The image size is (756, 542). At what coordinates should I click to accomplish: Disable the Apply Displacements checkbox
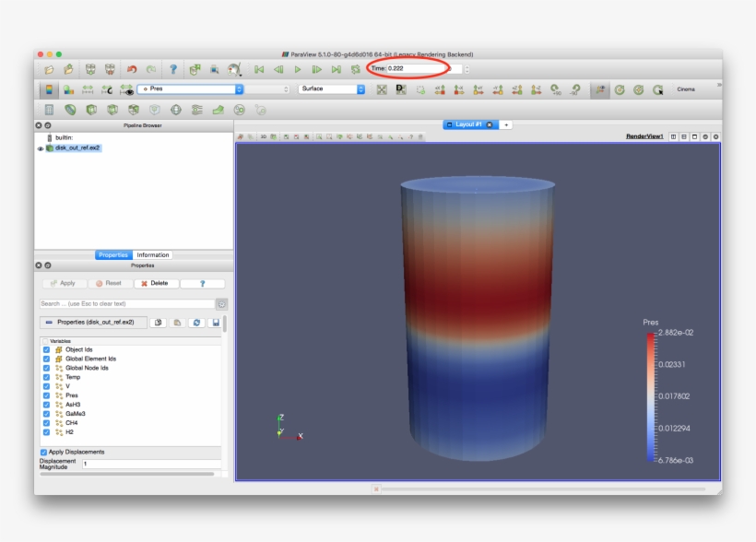click(45, 451)
